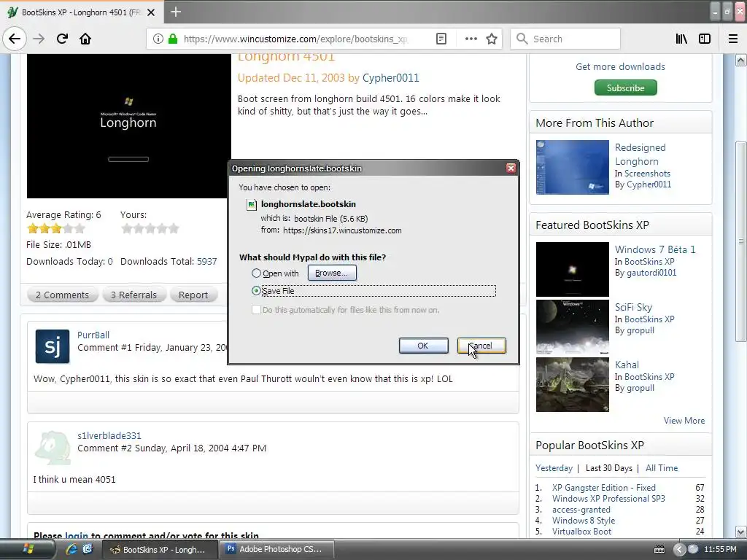Rate the skin using Yours stars

point(150,229)
